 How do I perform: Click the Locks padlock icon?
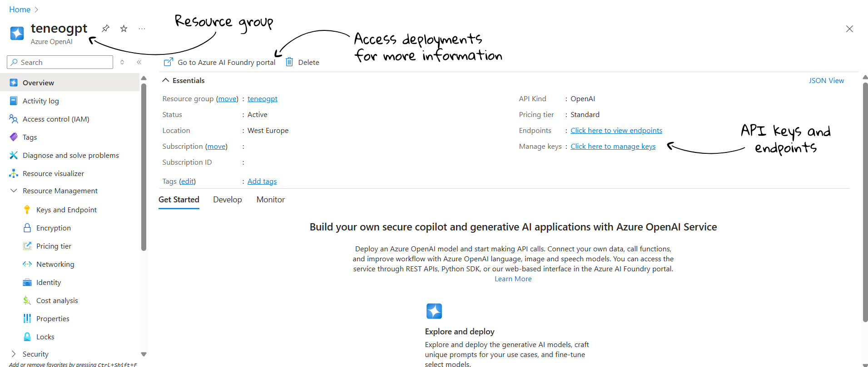[27, 337]
